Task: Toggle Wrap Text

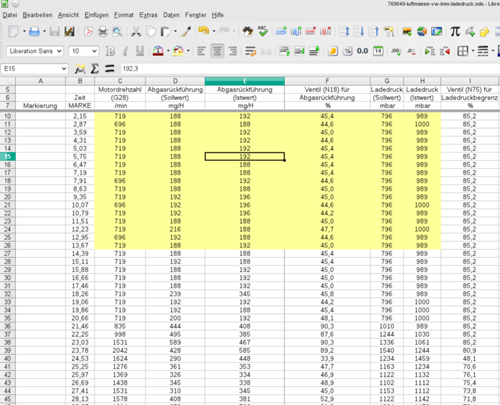Action: click(251, 51)
